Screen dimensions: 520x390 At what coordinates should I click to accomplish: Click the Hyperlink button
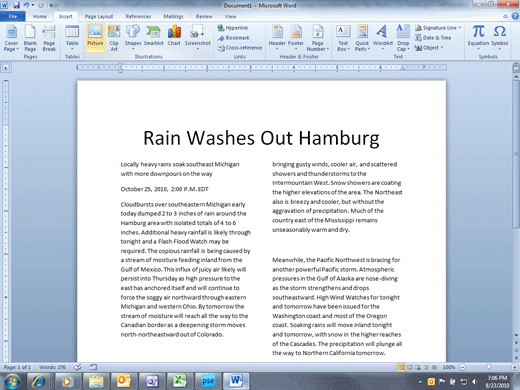coord(233,28)
